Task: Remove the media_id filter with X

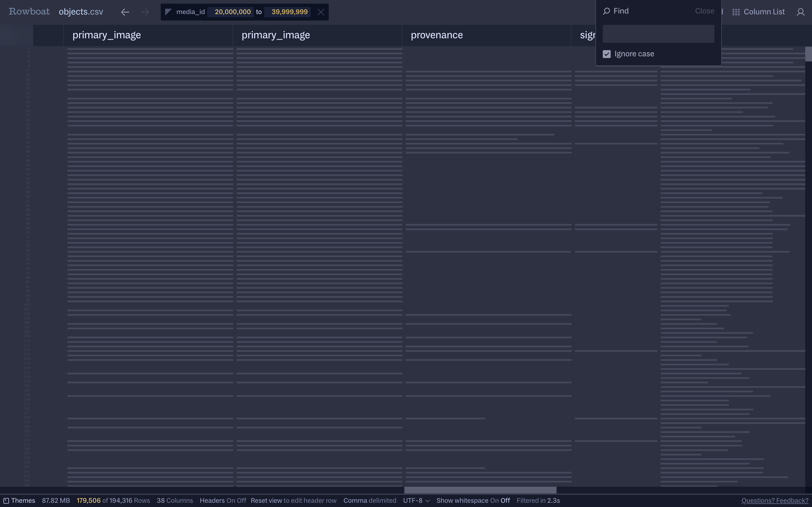Action: (321, 12)
